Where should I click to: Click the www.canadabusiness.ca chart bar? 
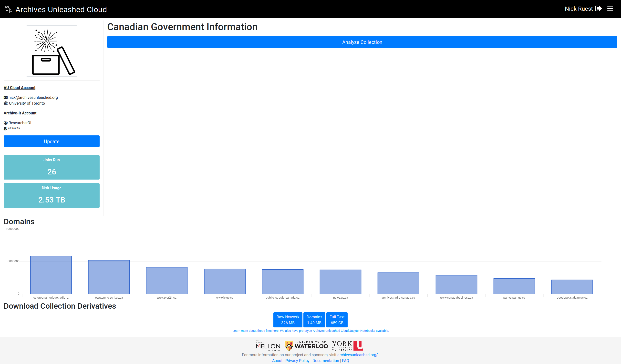pyautogui.click(x=456, y=285)
